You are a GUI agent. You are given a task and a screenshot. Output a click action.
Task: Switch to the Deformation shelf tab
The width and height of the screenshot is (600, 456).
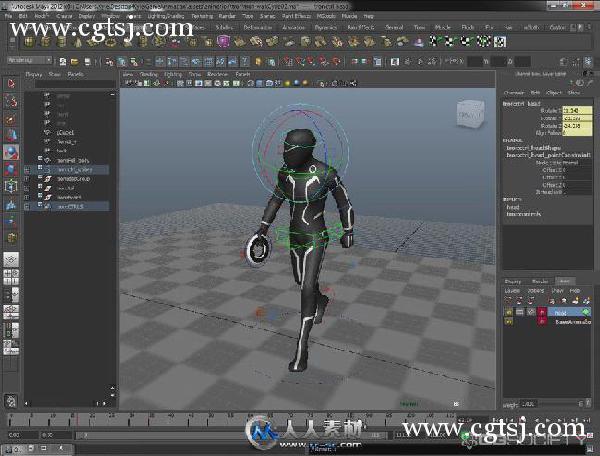click(x=258, y=28)
